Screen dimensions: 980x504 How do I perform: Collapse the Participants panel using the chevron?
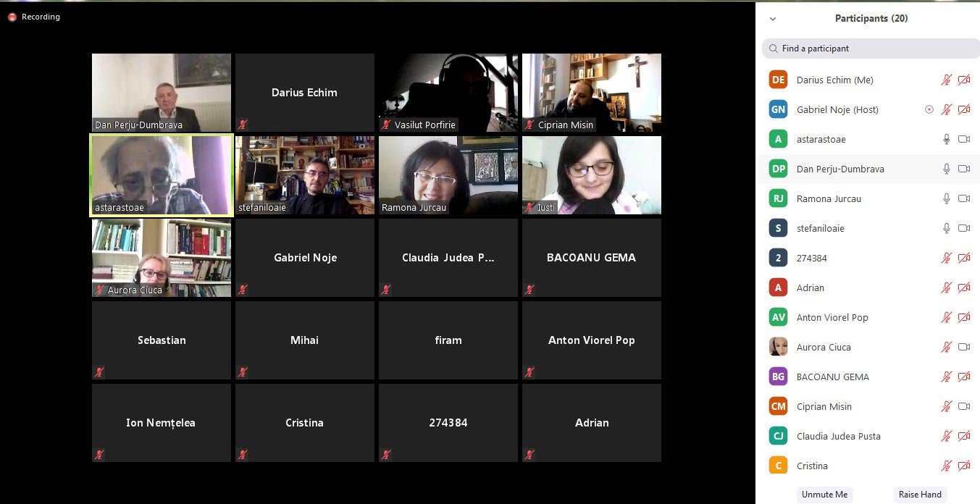773,19
